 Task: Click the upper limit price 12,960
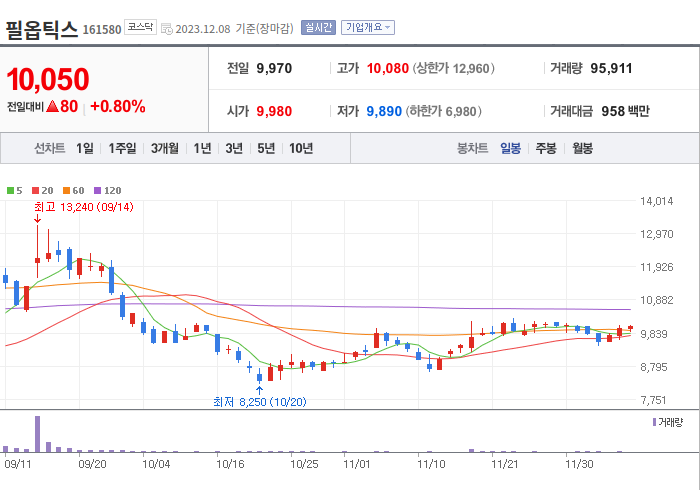point(471,69)
